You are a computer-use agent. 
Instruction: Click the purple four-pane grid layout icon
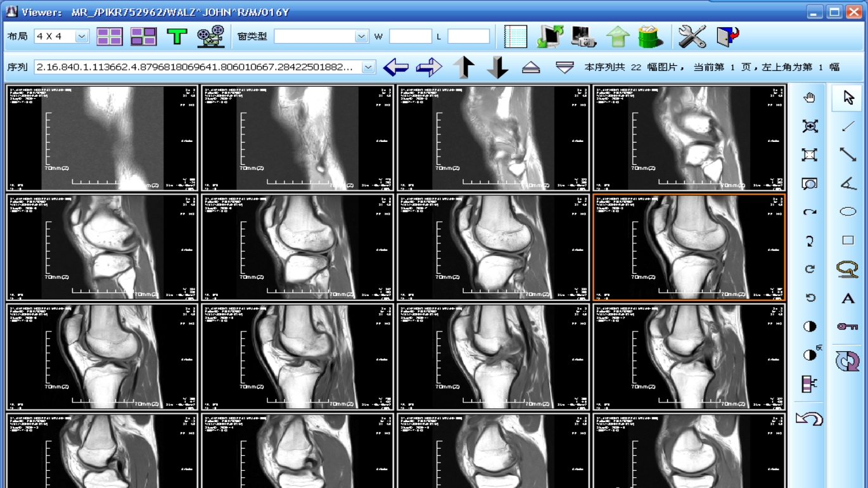click(110, 37)
